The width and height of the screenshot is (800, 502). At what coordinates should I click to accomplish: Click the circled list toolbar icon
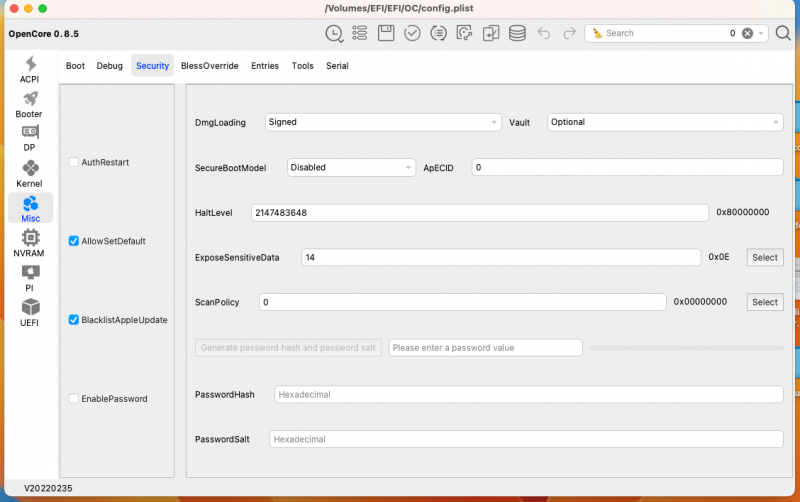[438, 34]
